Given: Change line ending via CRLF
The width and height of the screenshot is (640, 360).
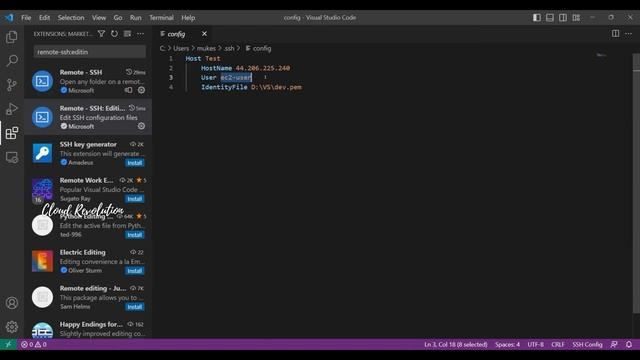Looking at the screenshot, I should pyautogui.click(x=558, y=344).
